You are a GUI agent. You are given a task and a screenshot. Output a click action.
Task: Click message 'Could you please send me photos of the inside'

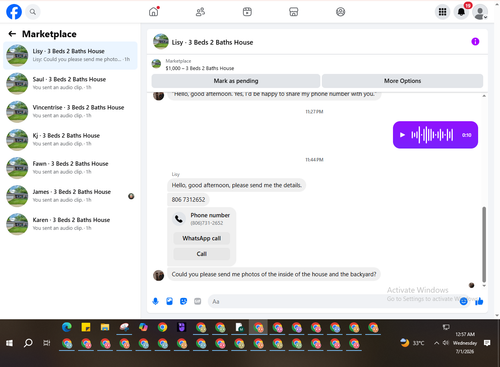pos(274,274)
